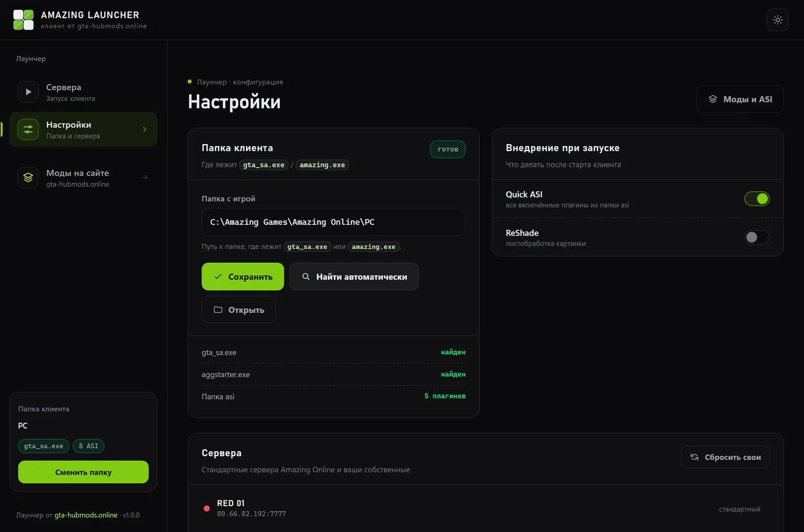Click the 5 плагинов value
The height and width of the screenshot is (532, 804).
pos(445,396)
